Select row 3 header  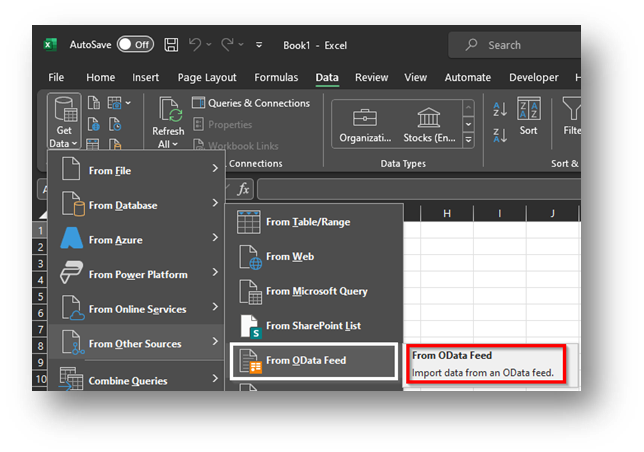[40, 263]
